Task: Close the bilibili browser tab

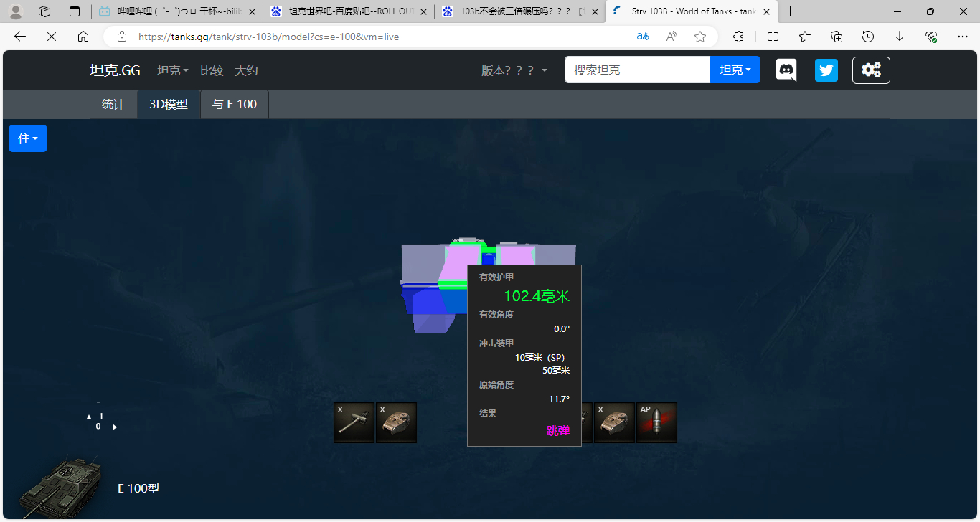Action: click(252, 11)
